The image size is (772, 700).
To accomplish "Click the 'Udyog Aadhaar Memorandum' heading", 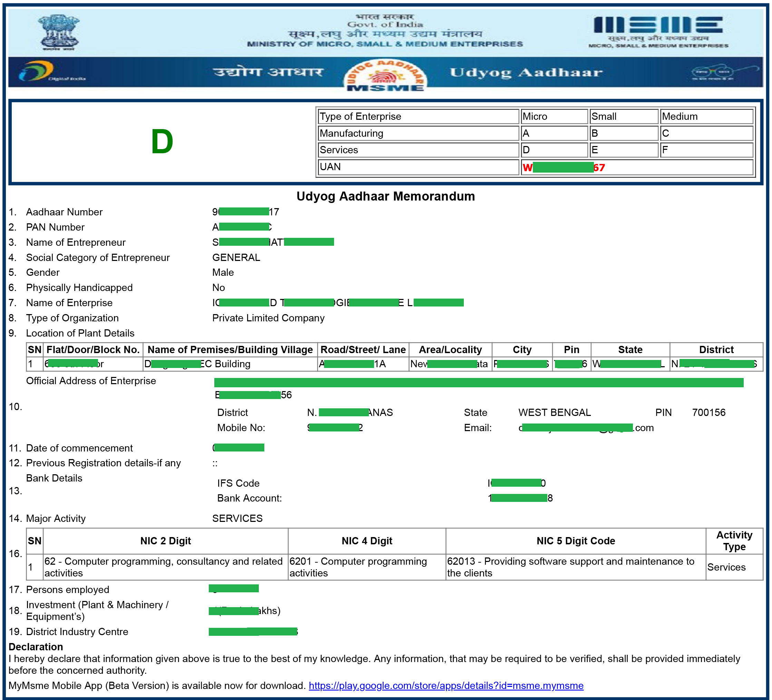I will (x=385, y=196).
